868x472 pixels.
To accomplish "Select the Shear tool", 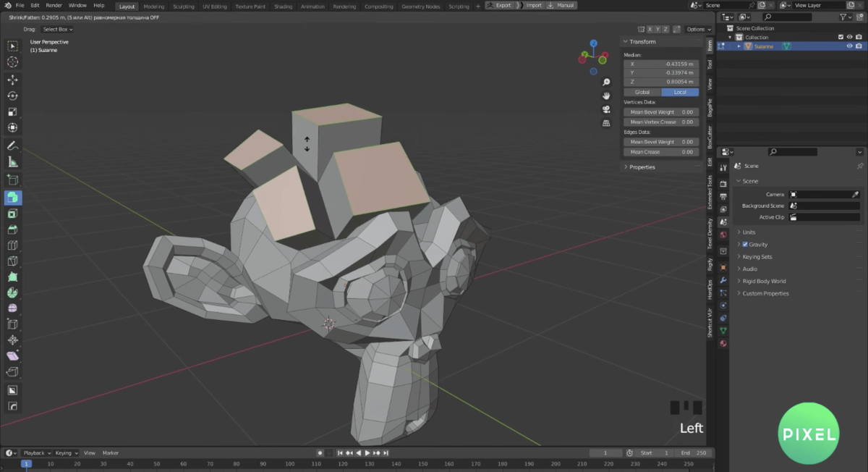I will click(12, 356).
